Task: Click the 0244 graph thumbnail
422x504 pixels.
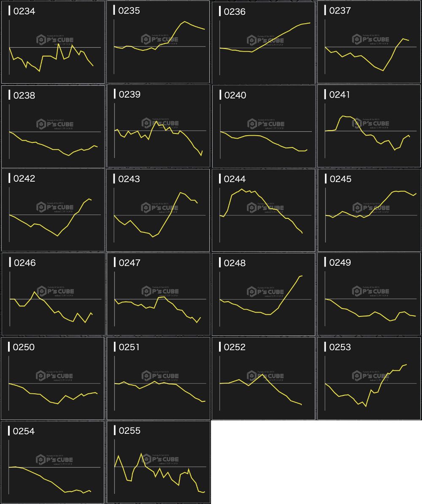Action: coord(263,210)
